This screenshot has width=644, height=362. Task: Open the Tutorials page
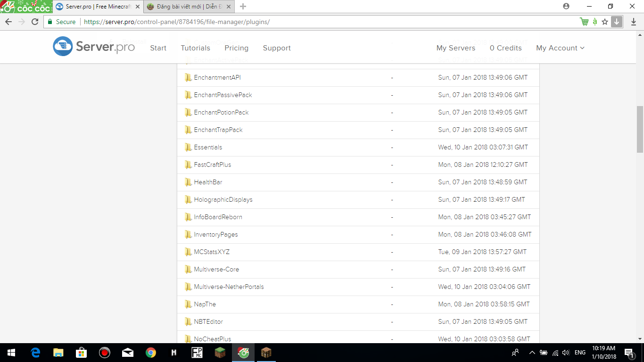[196, 48]
